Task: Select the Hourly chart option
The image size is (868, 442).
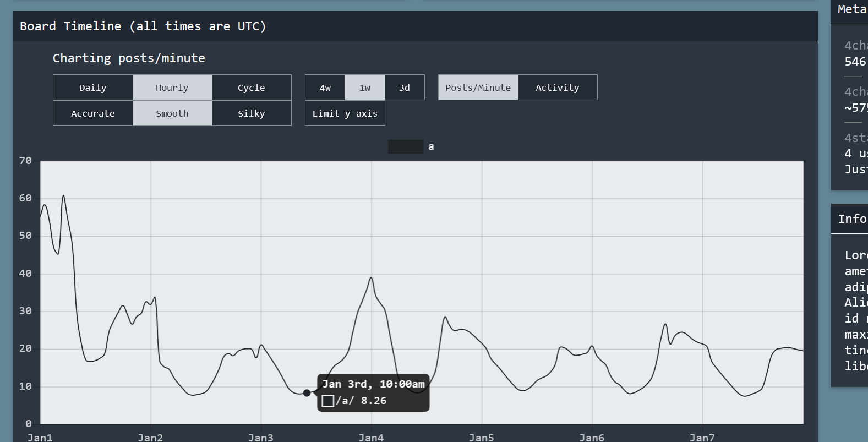Action: tap(172, 88)
